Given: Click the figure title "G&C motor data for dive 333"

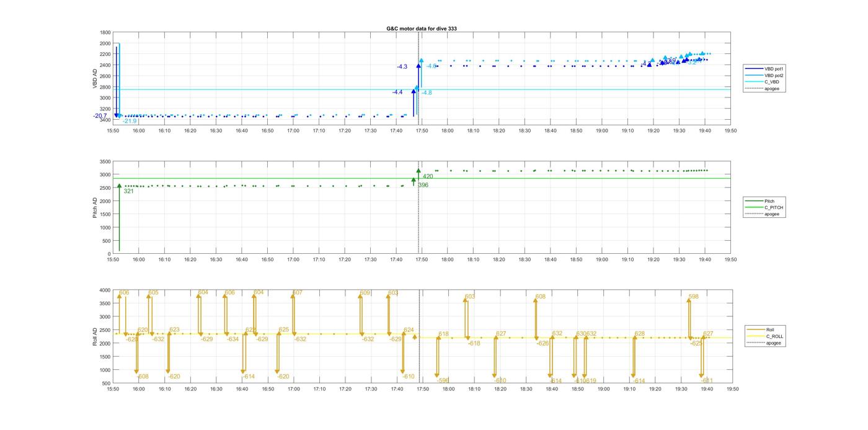Looking at the screenshot, I should (422, 29).
